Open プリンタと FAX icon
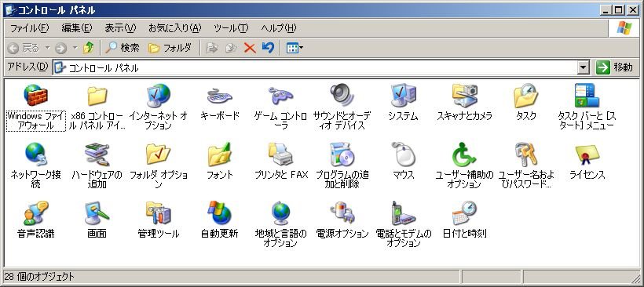644x287 pixels. 281,154
